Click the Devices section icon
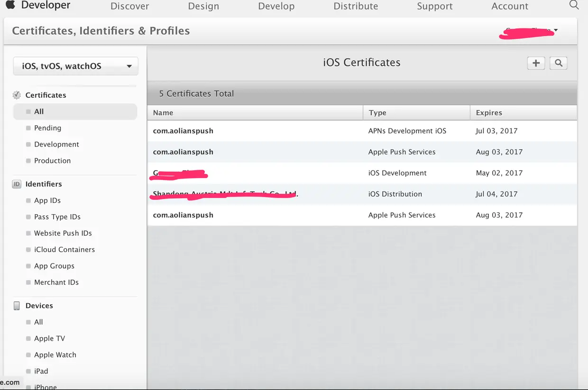The width and height of the screenshot is (588, 390). point(17,306)
